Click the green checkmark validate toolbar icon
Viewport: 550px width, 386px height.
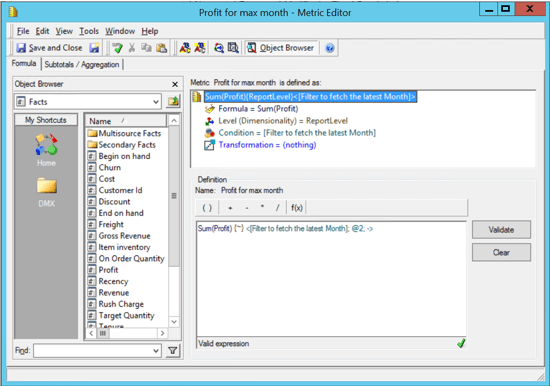pyautogui.click(x=117, y=48)
